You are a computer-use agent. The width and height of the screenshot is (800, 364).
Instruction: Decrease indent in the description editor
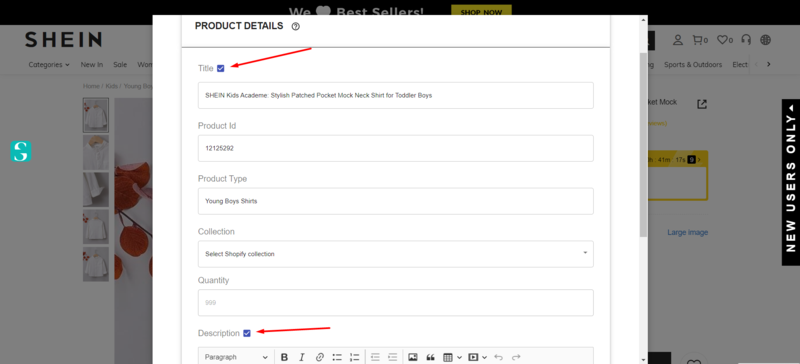coord(375,357)
